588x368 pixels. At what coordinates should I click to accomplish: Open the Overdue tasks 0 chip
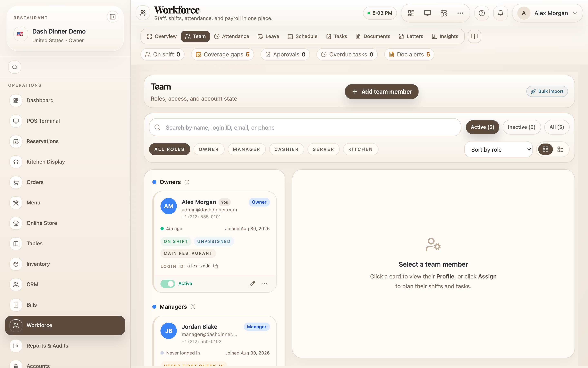(347, 55)
